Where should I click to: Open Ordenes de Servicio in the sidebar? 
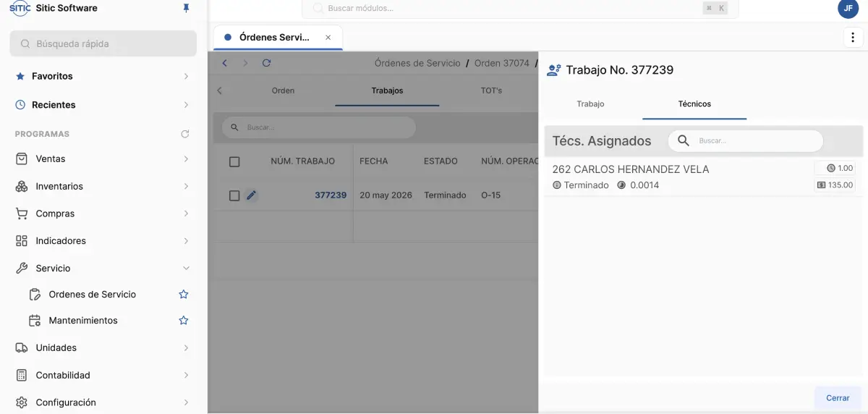(93, 295)
